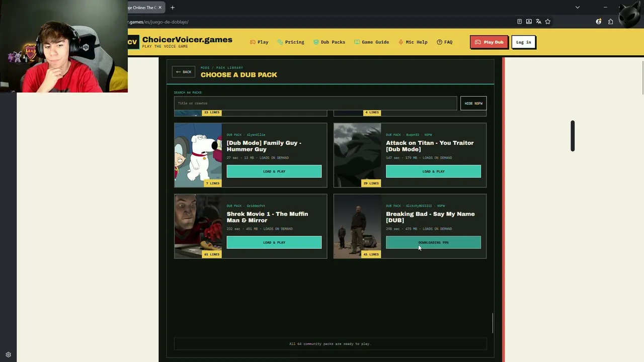
Task: Open the Play nav link
Action: pos(259,42)
